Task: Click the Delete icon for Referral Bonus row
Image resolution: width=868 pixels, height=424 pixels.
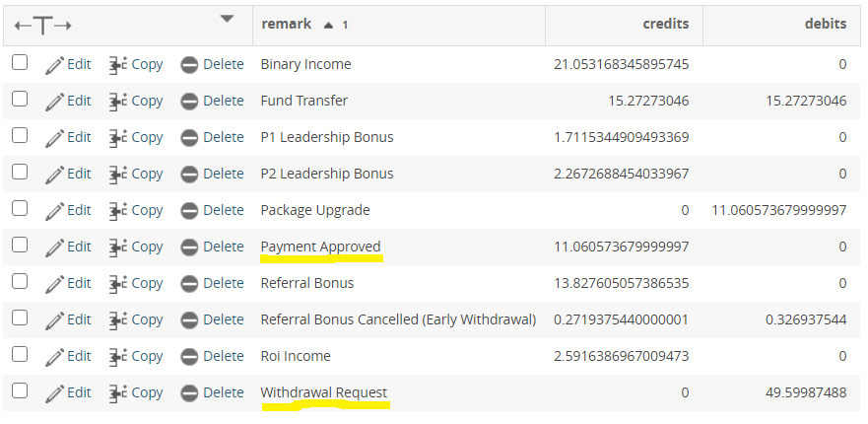Action: [189, 283]
